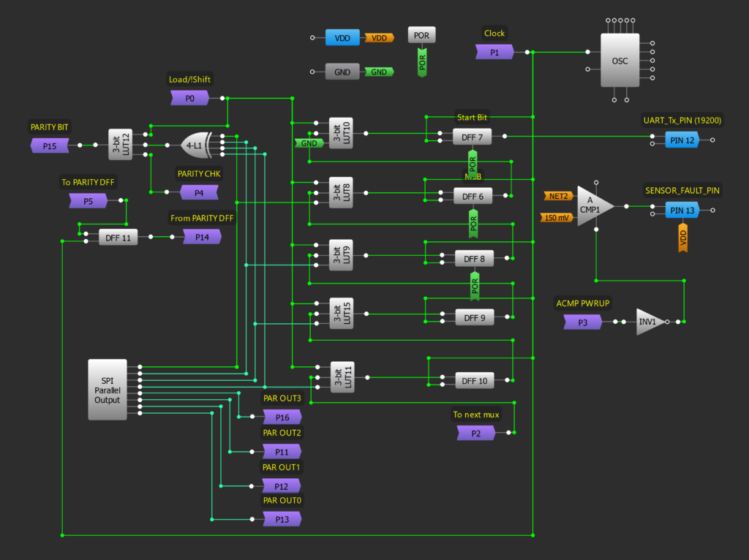The image size is (749, 560).
Task: Click the DFF 11 flip-flop
Action: (x=118, y=237)
